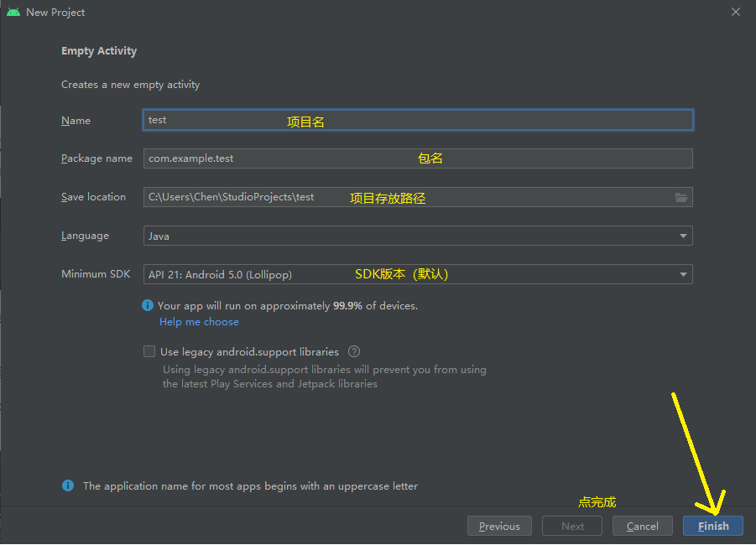
Task: Click the 'Creates a new empty activity' text
Action: click(130, 85)
